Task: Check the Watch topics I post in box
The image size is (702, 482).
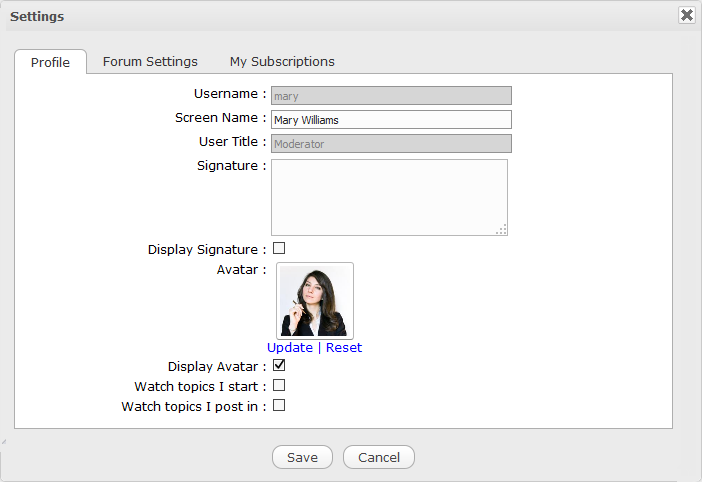Action: (x=279, y=405)
